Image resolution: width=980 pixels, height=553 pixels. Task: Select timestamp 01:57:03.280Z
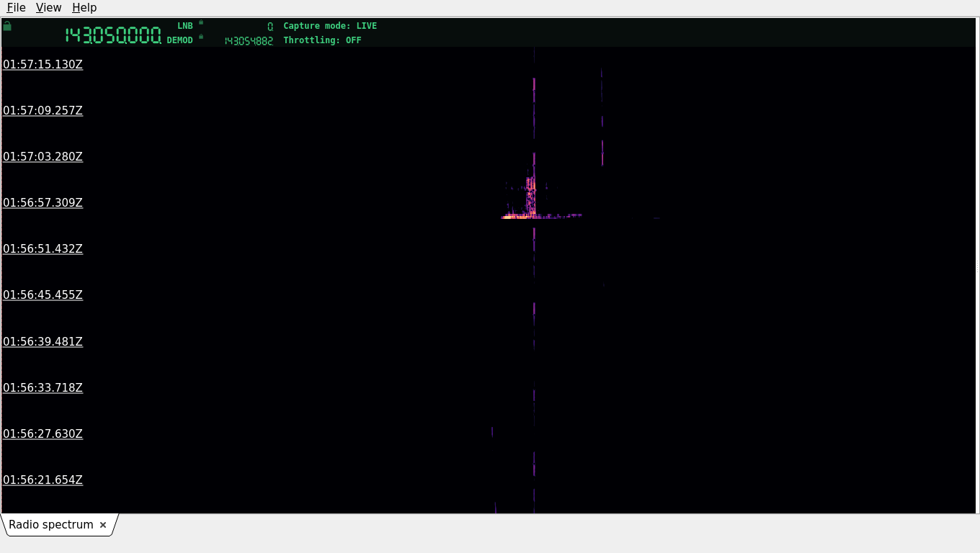click(43, 157)
